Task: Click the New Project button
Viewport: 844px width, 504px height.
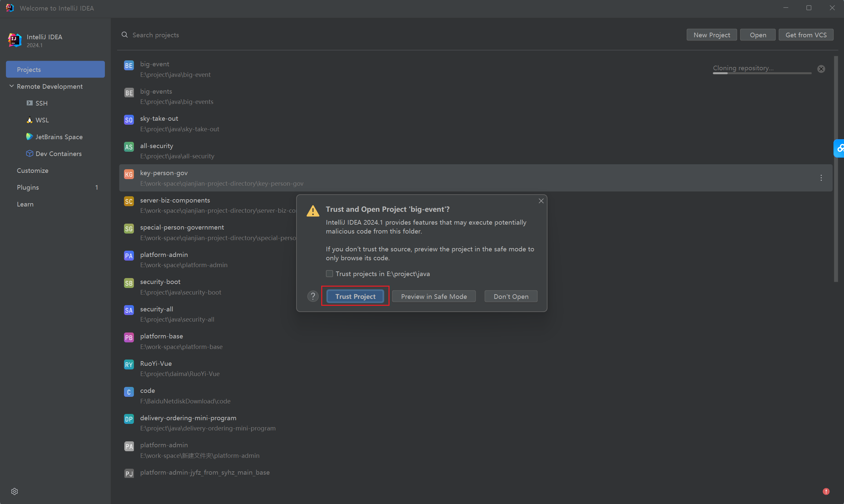Action: [712, 35]
